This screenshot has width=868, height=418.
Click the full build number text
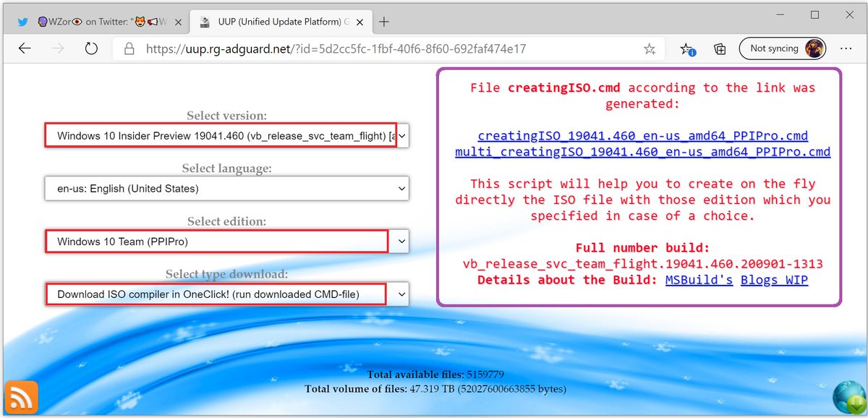(x=642, y=264)
